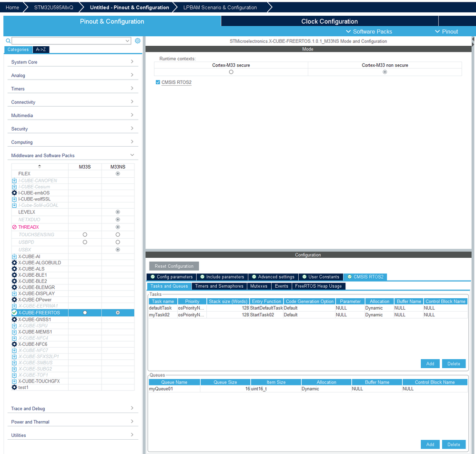Click the THREADX conflict icon
Screen dimensions: 476x454
tap(14, 227)
